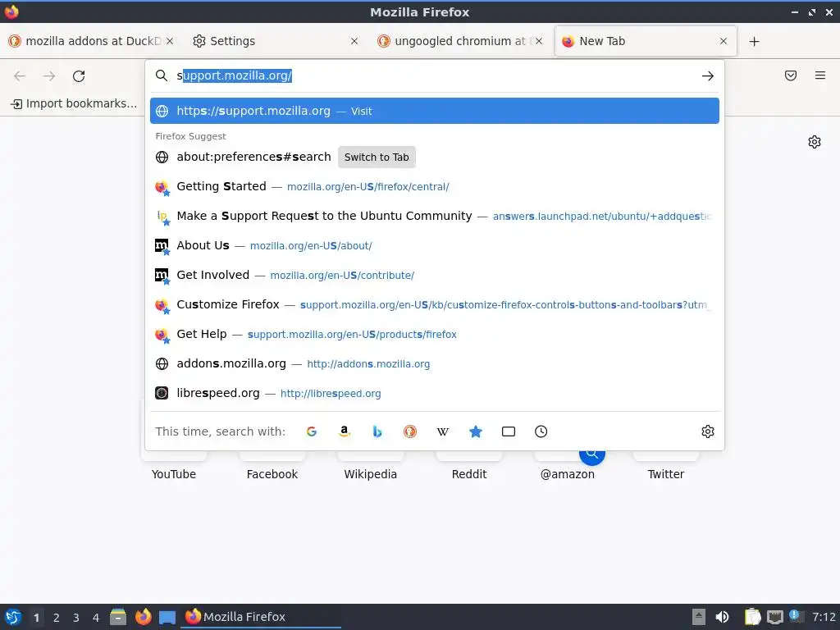The height and width of the screenshot is (630, 840).
Task: Open YouTube shortcut tile
Action: pos(174,466)
